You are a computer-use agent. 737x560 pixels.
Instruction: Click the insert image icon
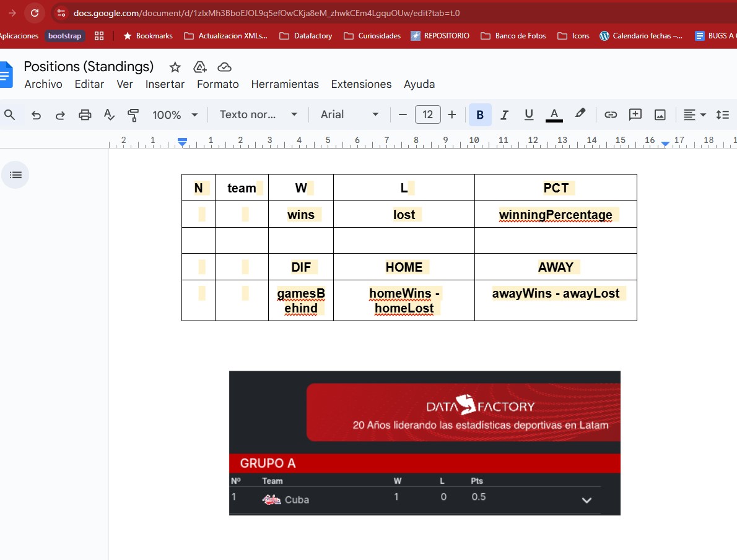coord(660,114)
